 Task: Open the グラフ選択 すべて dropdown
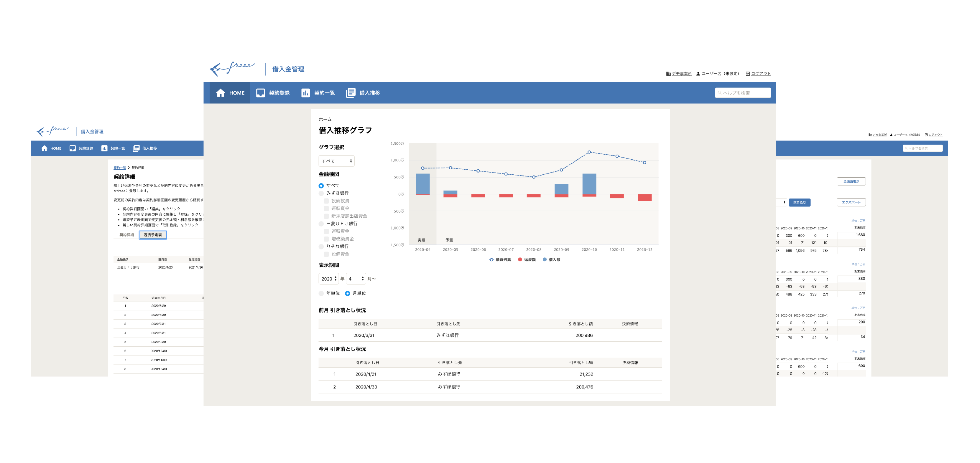pyautogui.click(x=336, y=161)
